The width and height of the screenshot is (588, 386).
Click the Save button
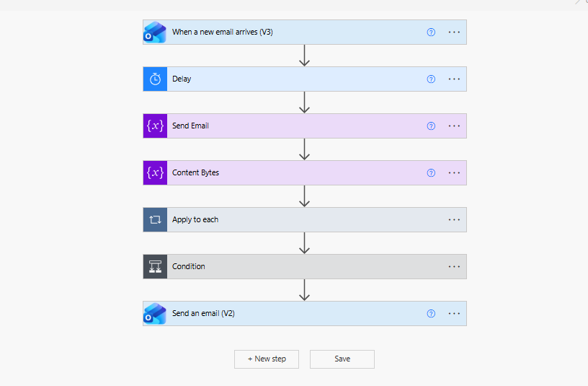pos(342,359)
